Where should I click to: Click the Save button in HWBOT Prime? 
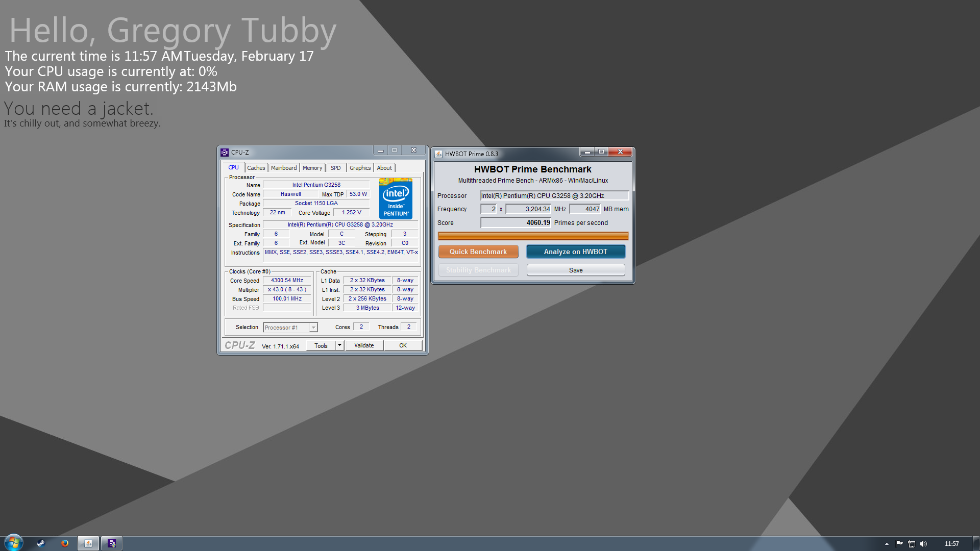(576, 270)
